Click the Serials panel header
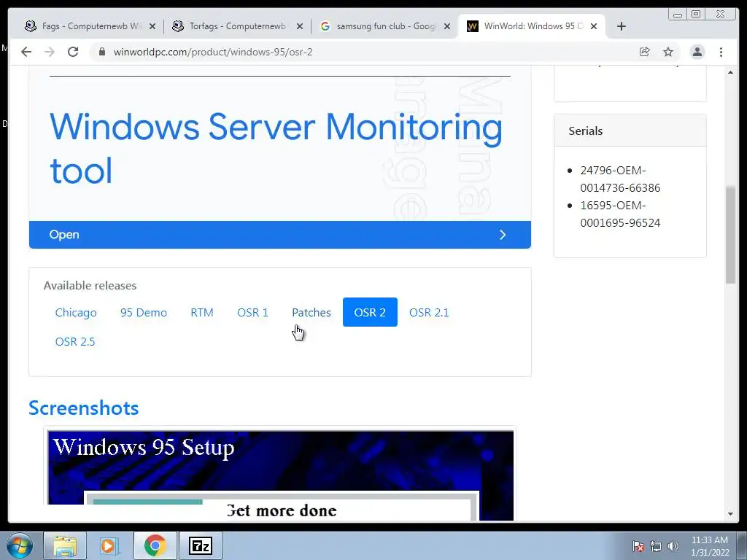The height and width of the screenshot is (560, 747). 630,131
